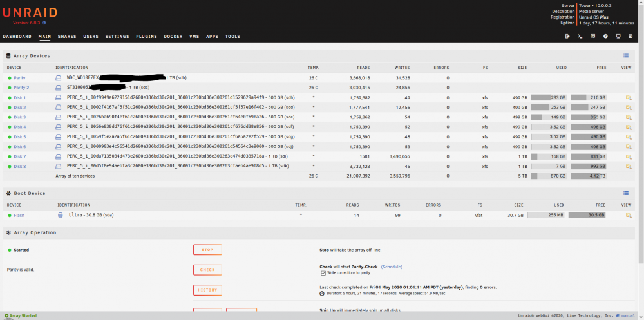Toggle Array Devices list view icon

point(626,55)
